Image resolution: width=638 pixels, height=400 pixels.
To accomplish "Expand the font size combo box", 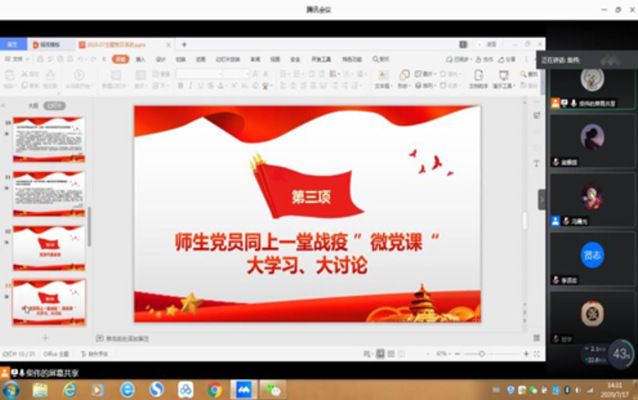I will [x=246, y=73].
